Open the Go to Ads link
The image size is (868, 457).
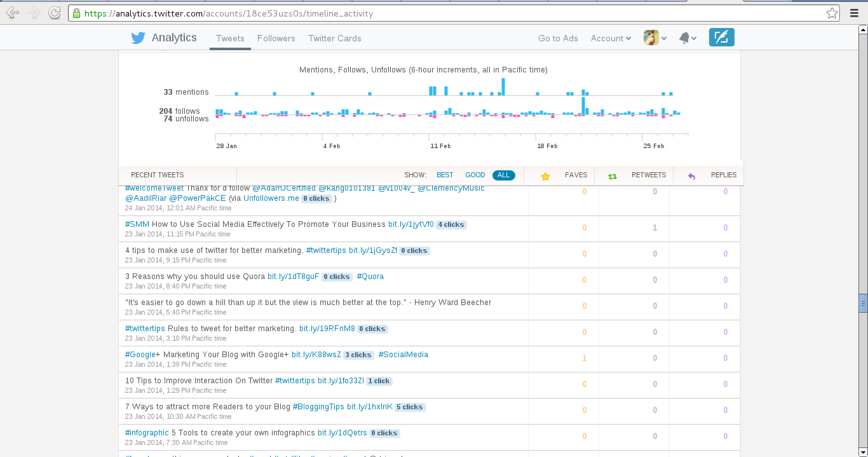[558, 38]
